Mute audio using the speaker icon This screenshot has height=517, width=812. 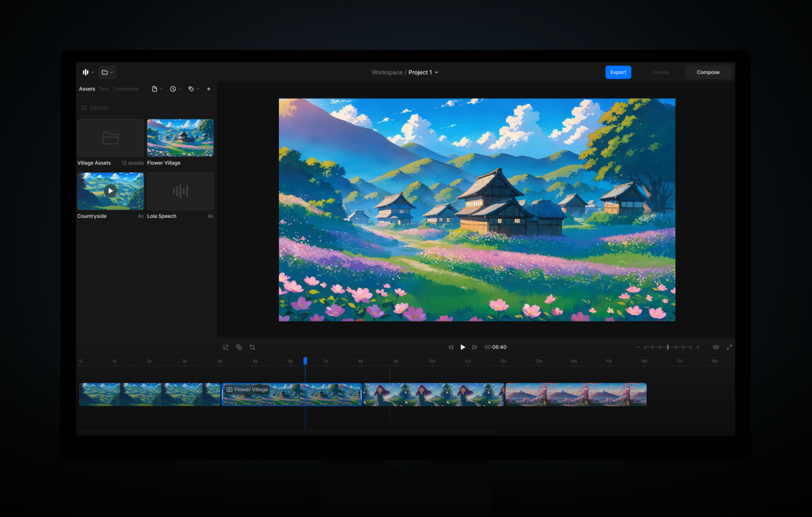[716, 347]
